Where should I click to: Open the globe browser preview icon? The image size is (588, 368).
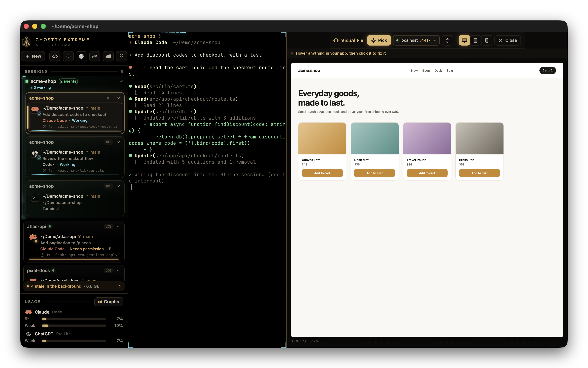click(81, 56)
